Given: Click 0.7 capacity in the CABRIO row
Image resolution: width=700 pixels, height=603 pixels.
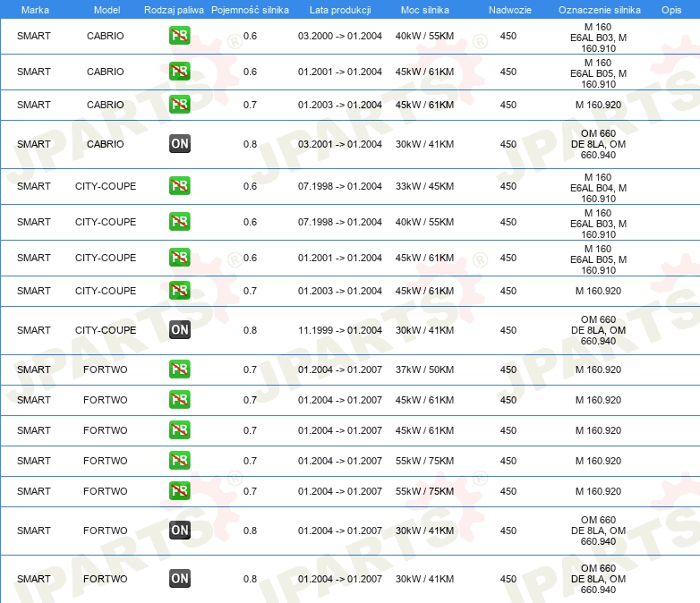Looking at the screenshot, I should (x=250, y=105).
